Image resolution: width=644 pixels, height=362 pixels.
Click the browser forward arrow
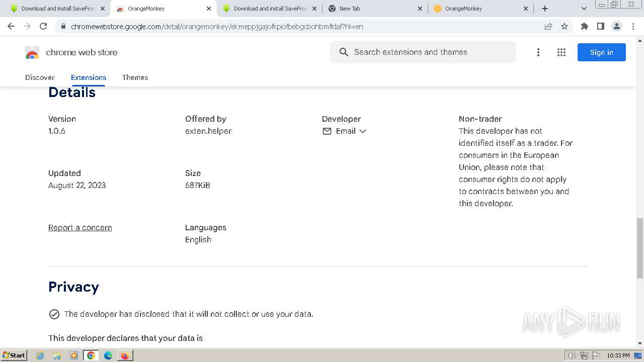pos(27,26)
